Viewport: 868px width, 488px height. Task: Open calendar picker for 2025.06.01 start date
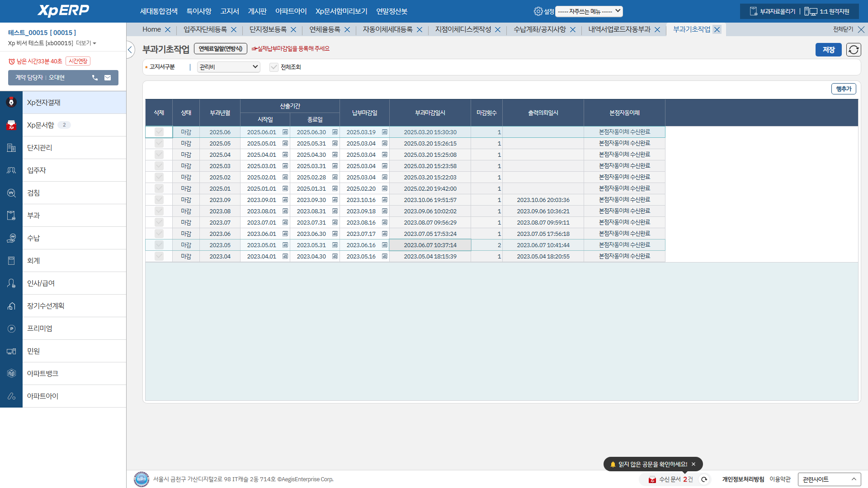[285, 132]
